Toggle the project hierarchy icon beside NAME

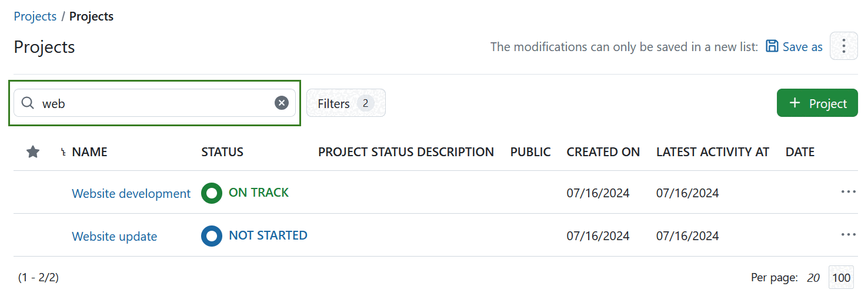pos(63,153)
